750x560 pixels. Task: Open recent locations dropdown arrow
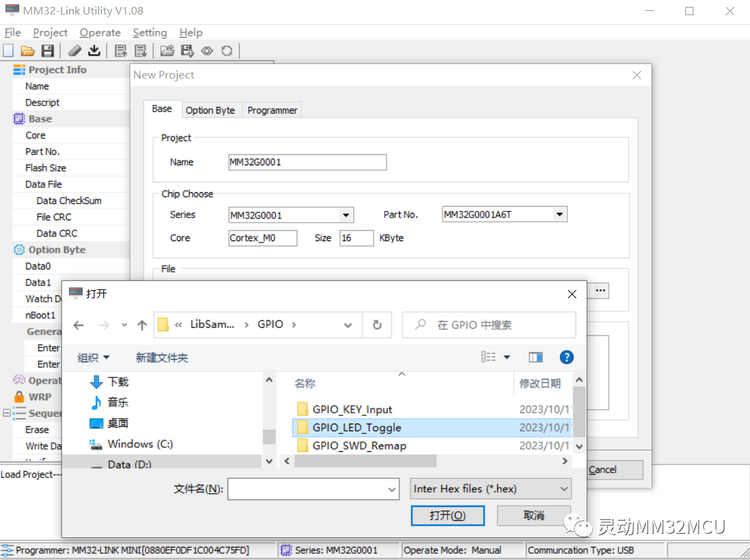click(124, 325)
